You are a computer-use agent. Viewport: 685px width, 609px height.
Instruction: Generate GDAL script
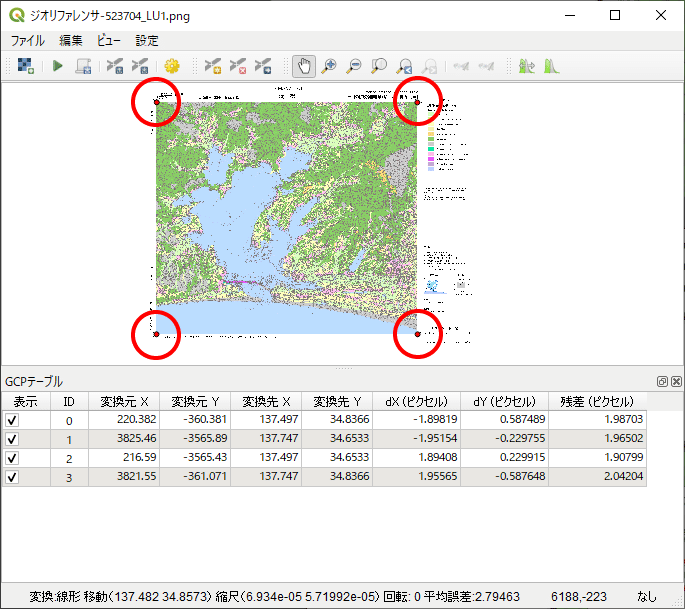[x=83, y=66]
